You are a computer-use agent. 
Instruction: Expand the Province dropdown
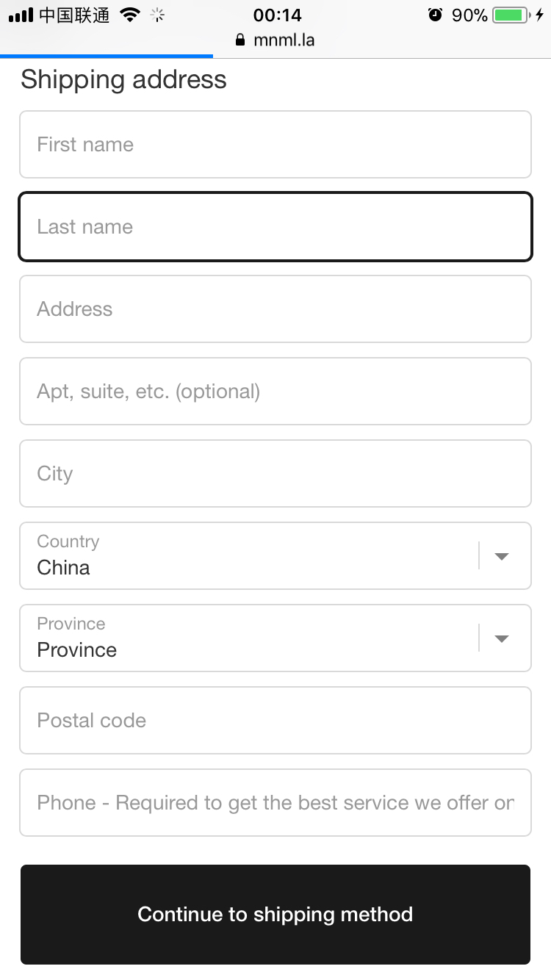click(x=250, y=638)
